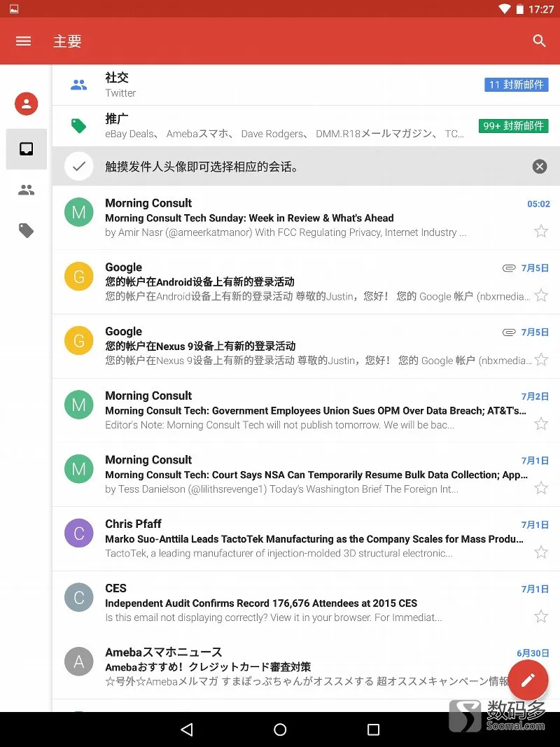Open Government Employees Union Sues OPM email subject

pyautogui.click(x=316, y=411)
